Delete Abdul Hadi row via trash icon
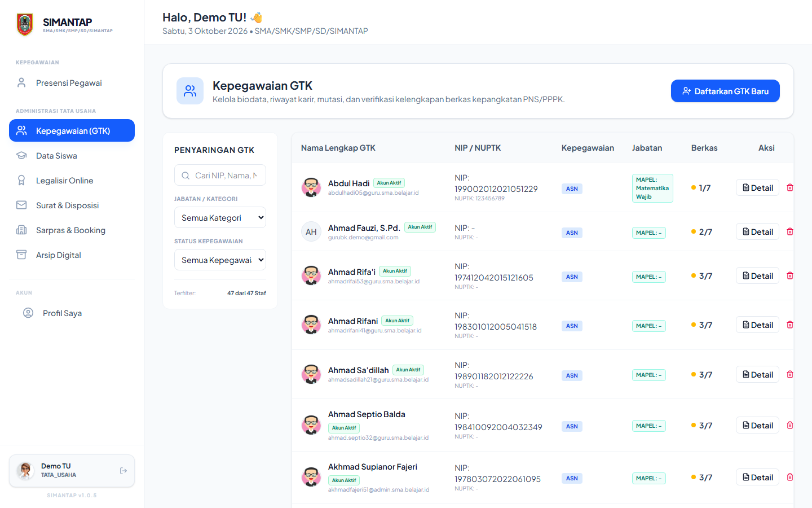 tap(790, 187)
